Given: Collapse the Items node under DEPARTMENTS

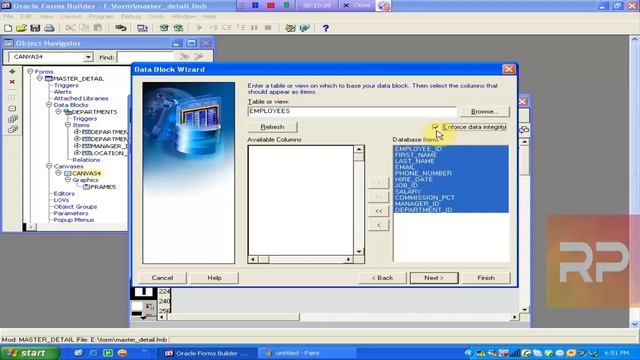Looking at the screenshot, I should click(68, 125).
